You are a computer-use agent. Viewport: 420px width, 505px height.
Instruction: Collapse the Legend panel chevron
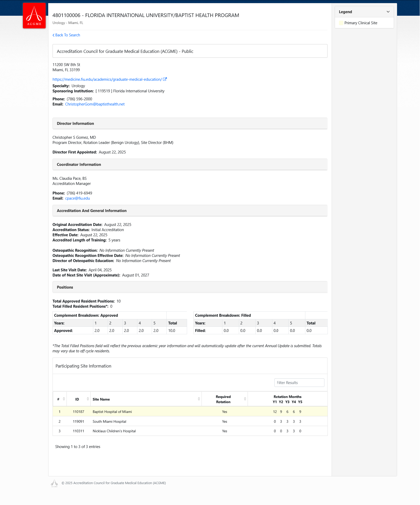pyautogui.click(x=388, y=12)
